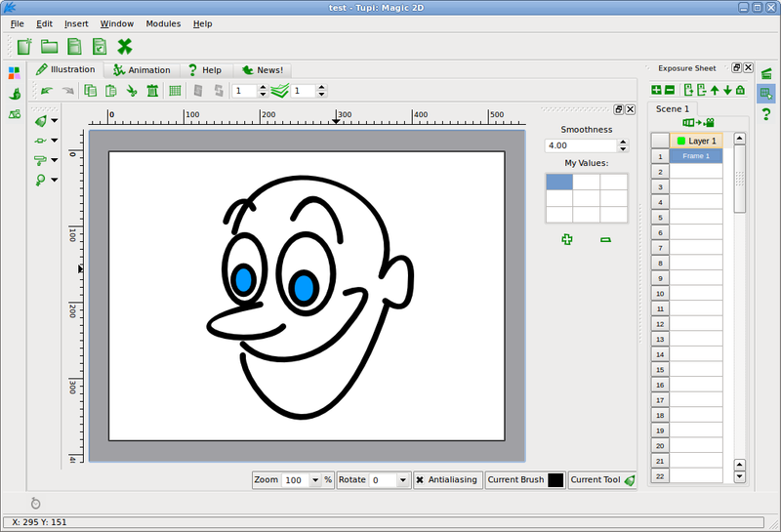Click the Undo arrow in Illustration toolbar

(47, 91)
